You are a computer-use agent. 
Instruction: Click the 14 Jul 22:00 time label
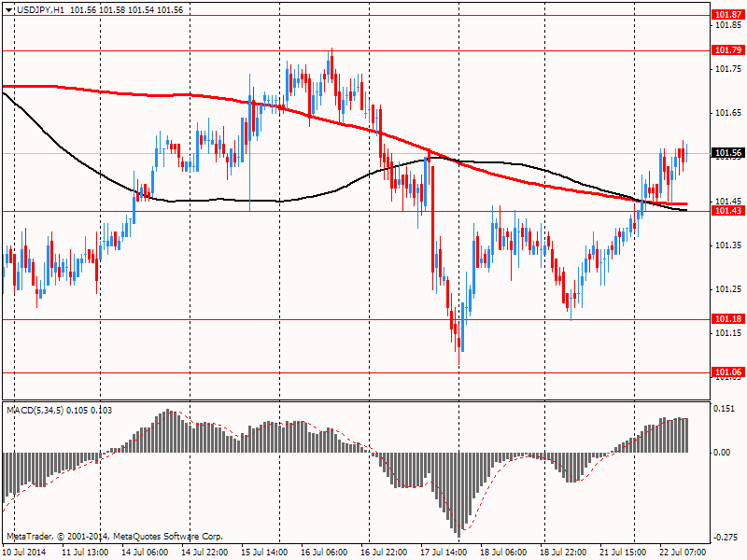coord(204,552)
